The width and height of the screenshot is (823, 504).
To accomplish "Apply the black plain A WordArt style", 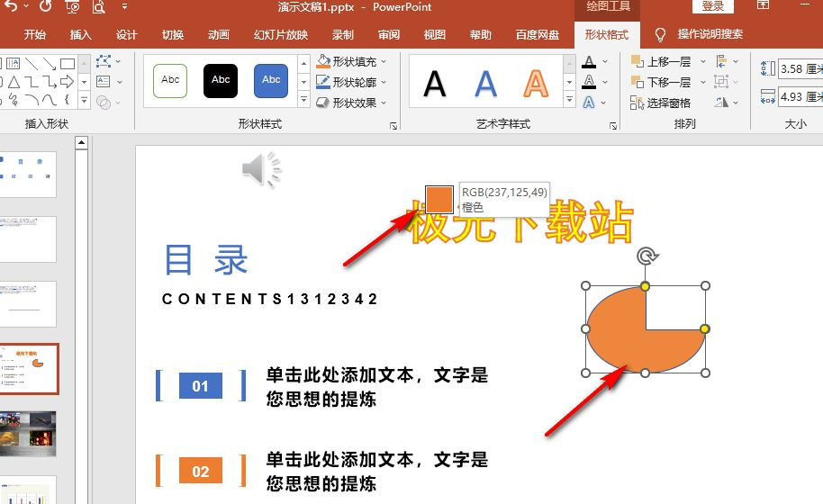I will click(x=435, y=84).
